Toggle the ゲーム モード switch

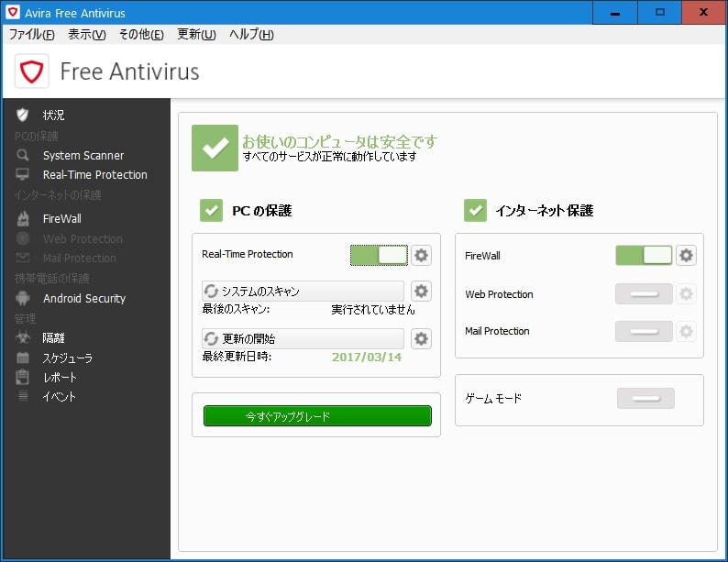[x=645, y=398]
